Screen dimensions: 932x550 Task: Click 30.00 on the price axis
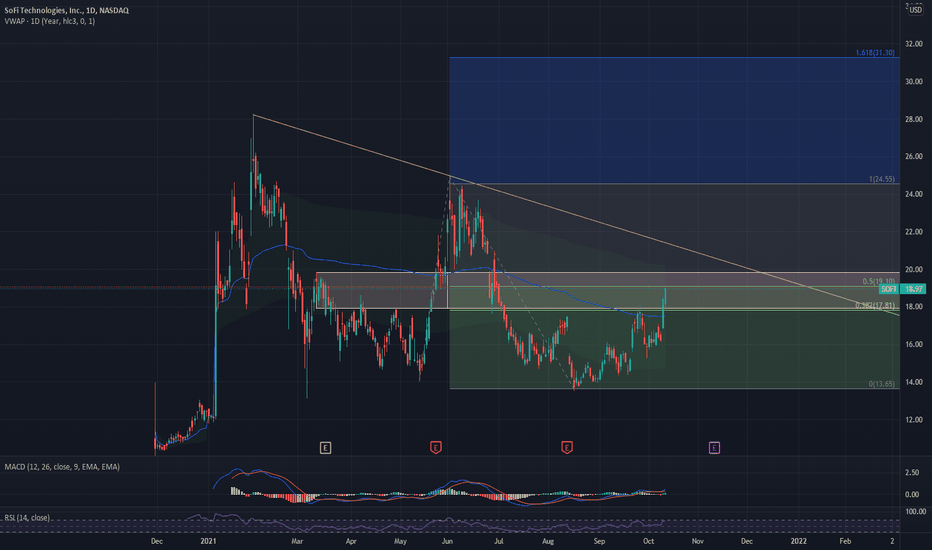point(914,81)
